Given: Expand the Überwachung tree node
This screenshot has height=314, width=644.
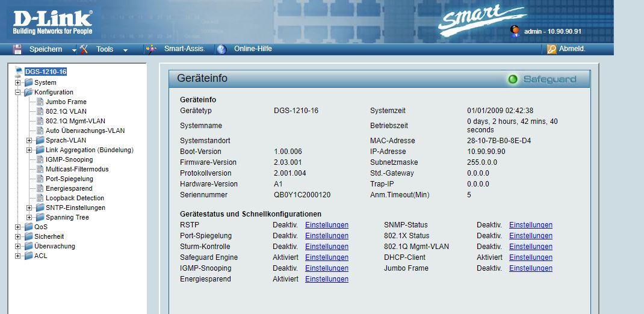Looking at the screenshot, I should 17,246.
